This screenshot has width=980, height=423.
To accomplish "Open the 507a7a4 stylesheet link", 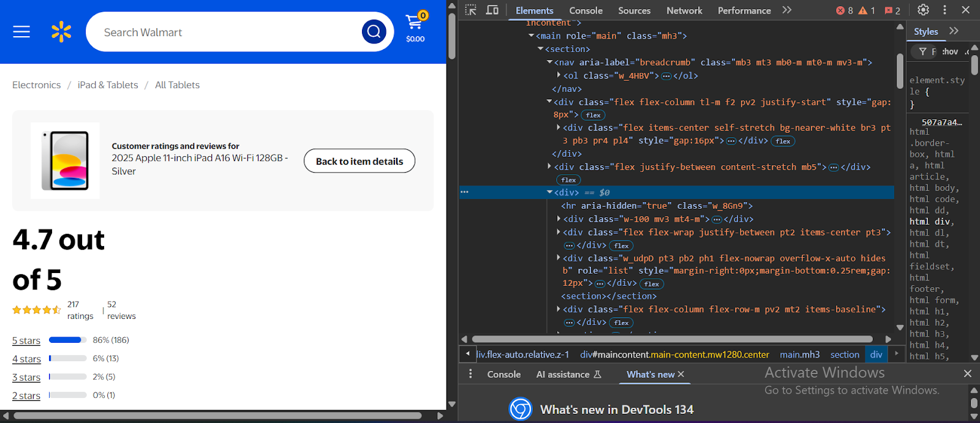I will (942, 122).
